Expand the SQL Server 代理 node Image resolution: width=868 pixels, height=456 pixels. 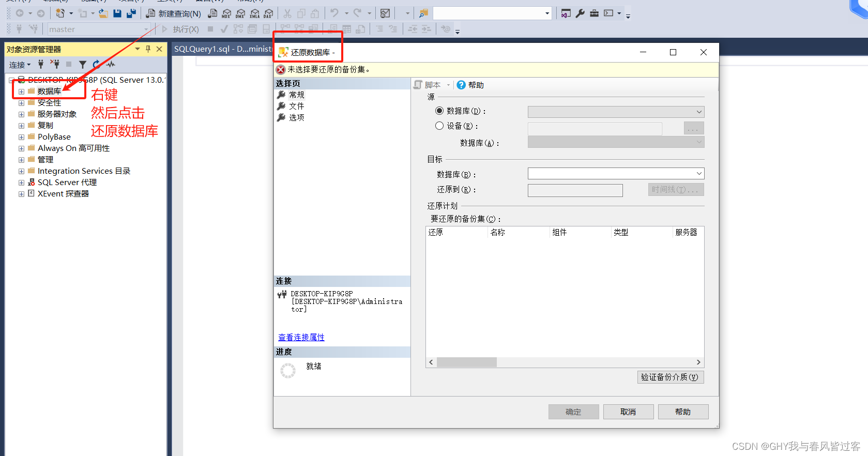(x=21, y=183)
